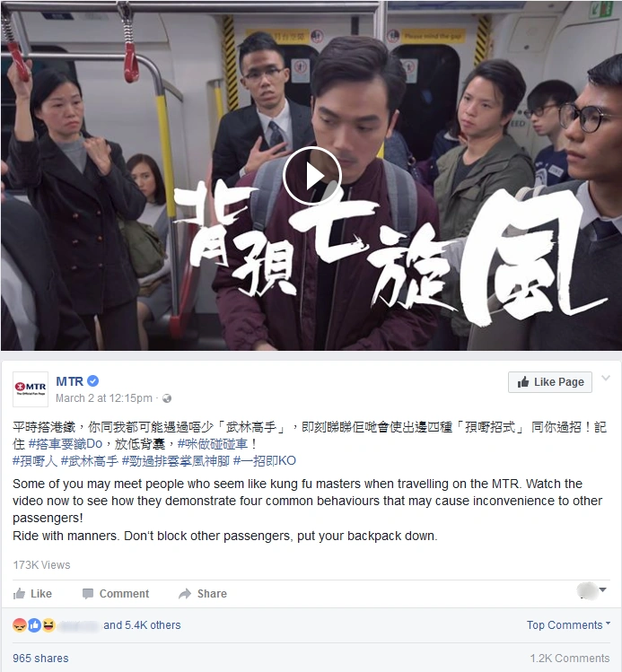
Task: View the 965 shares list
Action: [40, 659]
